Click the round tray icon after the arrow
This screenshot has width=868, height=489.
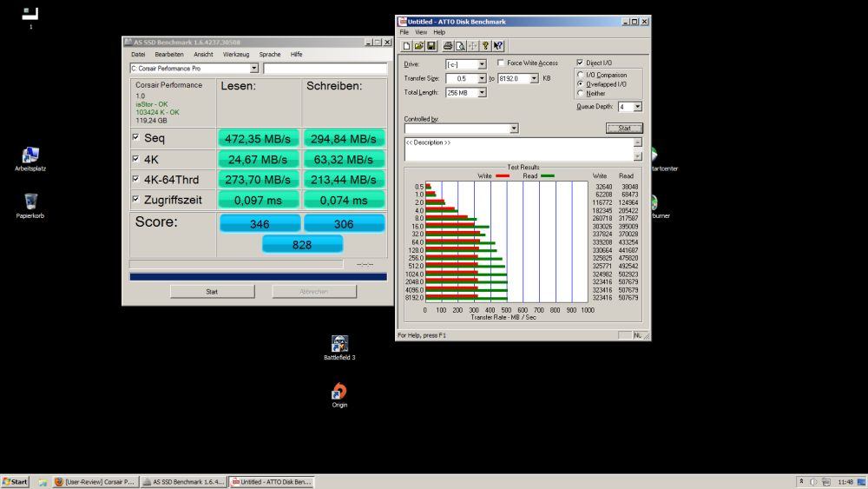[813, 482]
